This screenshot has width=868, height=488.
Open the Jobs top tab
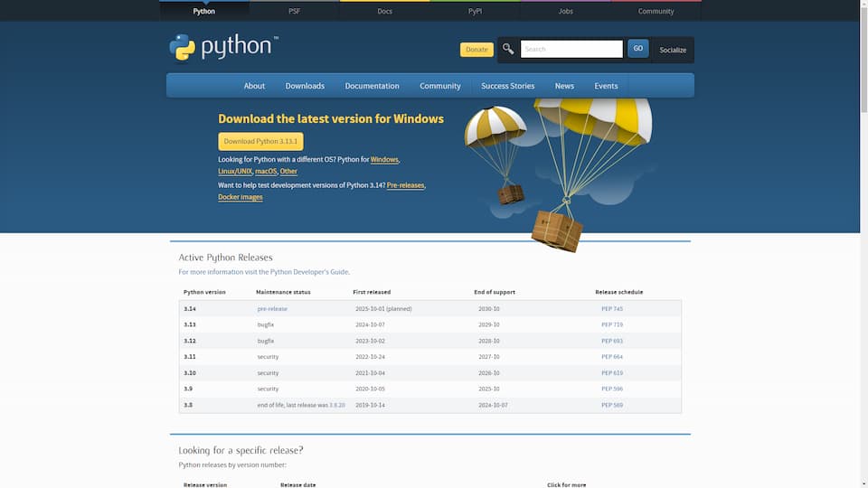pyautogui.click(x=565, y=11)
